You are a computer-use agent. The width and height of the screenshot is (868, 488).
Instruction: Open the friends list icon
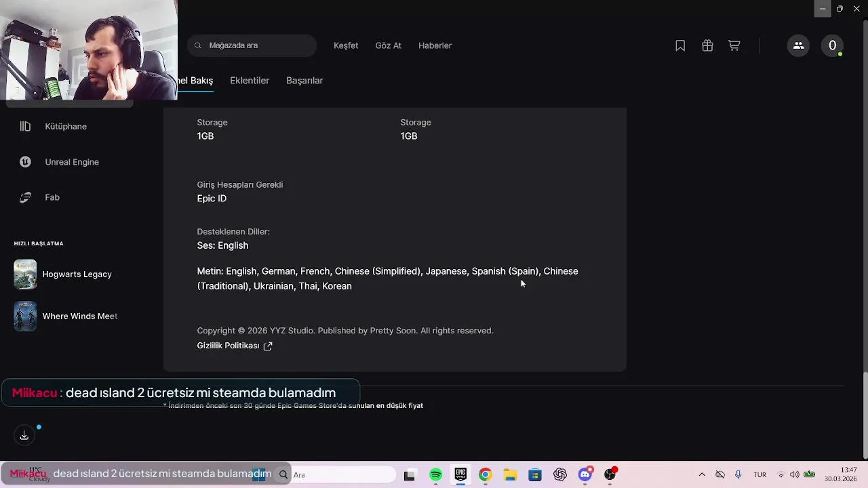click(x=798, y=45)
